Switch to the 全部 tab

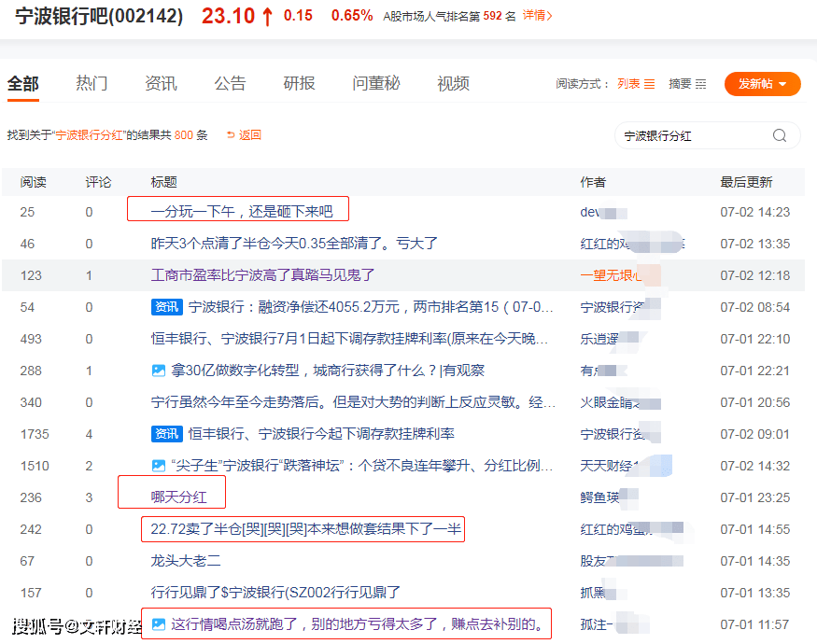pos(23,83)
